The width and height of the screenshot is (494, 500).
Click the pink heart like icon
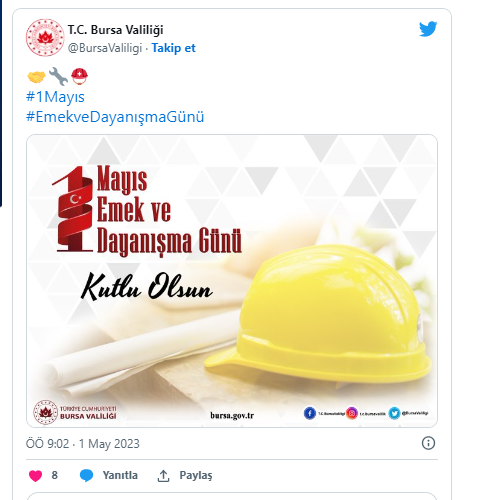point(35,476)
